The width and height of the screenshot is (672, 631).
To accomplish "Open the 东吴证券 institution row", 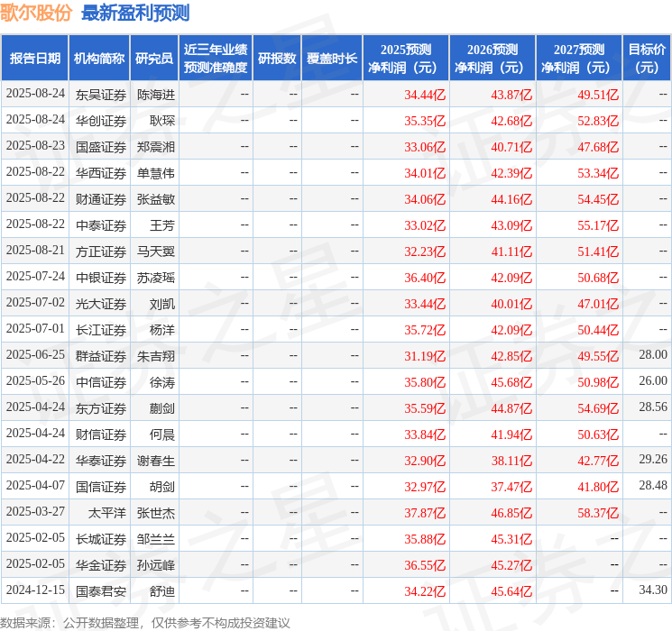I will tap(100, 94).
